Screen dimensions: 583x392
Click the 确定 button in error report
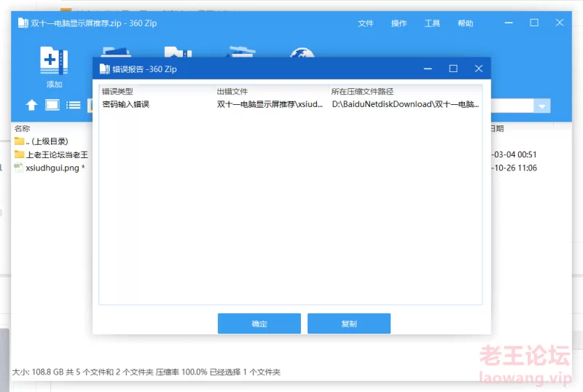coord(259,324)
